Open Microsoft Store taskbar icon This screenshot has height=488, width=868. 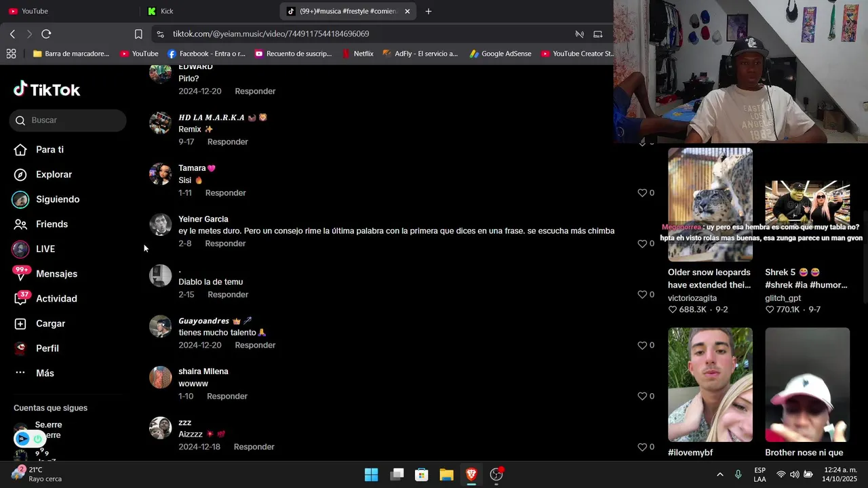(x=421, y=474)
